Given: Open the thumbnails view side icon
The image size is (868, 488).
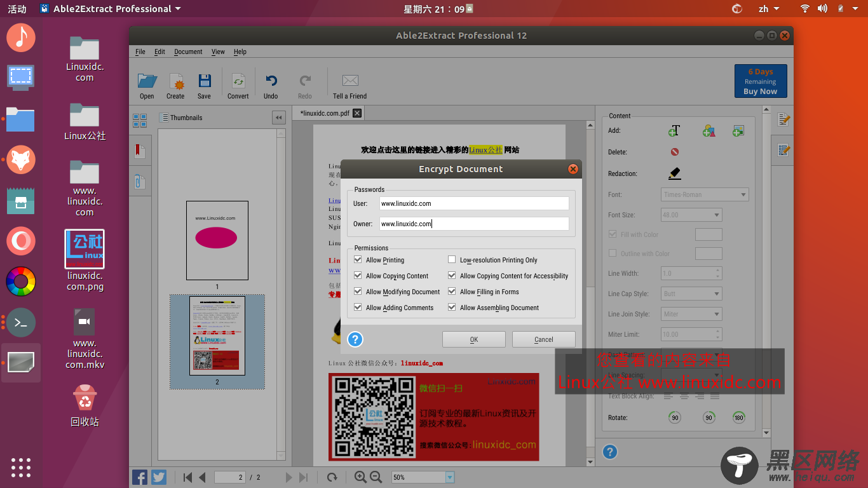Looking at the screenshot, I should pos(140,120).
